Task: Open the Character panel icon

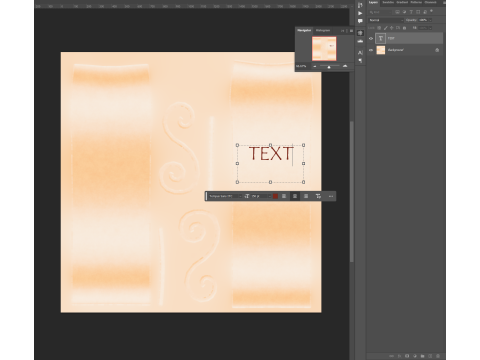Action: 360,53
